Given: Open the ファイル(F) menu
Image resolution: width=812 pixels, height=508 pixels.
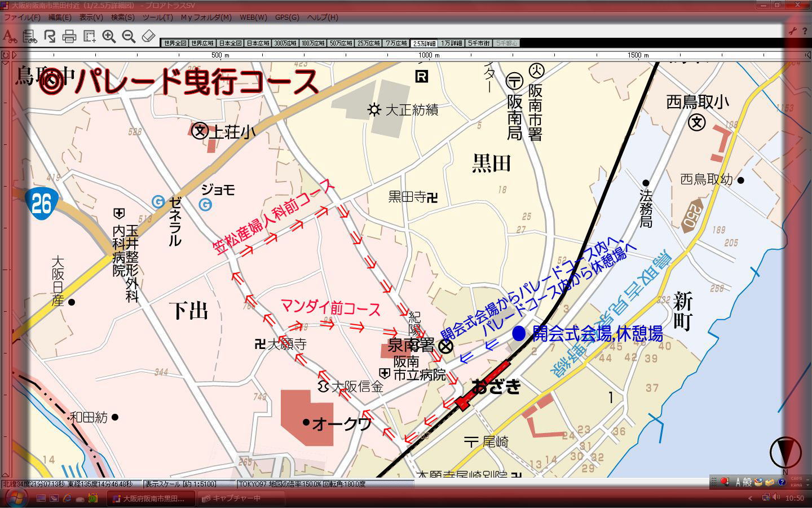Looking at the screenshot, I should point(22,17).
